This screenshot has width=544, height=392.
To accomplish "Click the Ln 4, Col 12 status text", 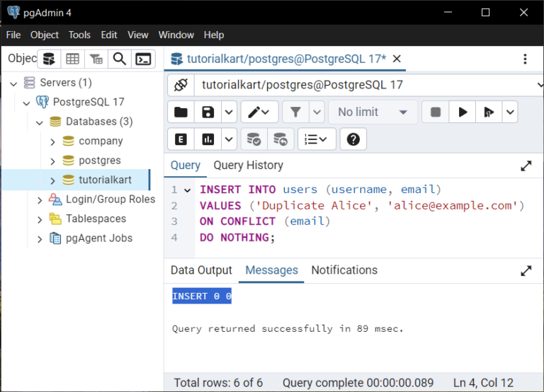I will pyautogui.click(x=483, y=383).
